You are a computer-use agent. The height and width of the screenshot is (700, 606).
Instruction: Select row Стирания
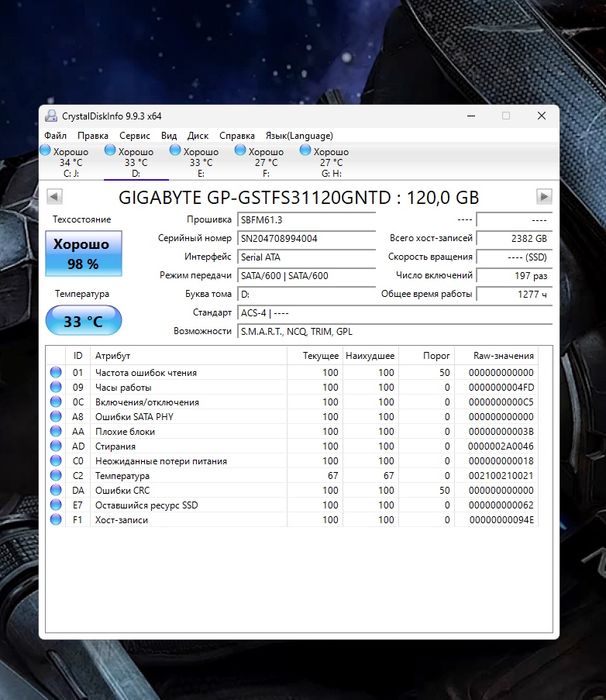293,446
